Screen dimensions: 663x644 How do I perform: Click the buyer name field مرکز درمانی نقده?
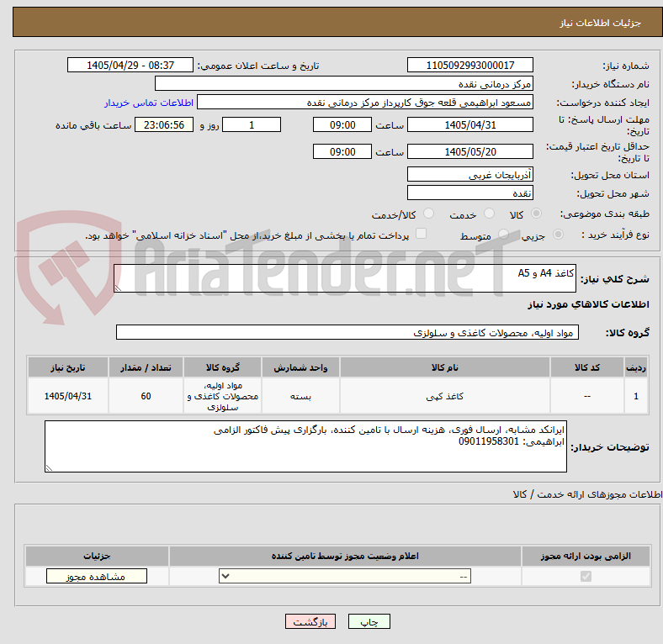[344, 84]
